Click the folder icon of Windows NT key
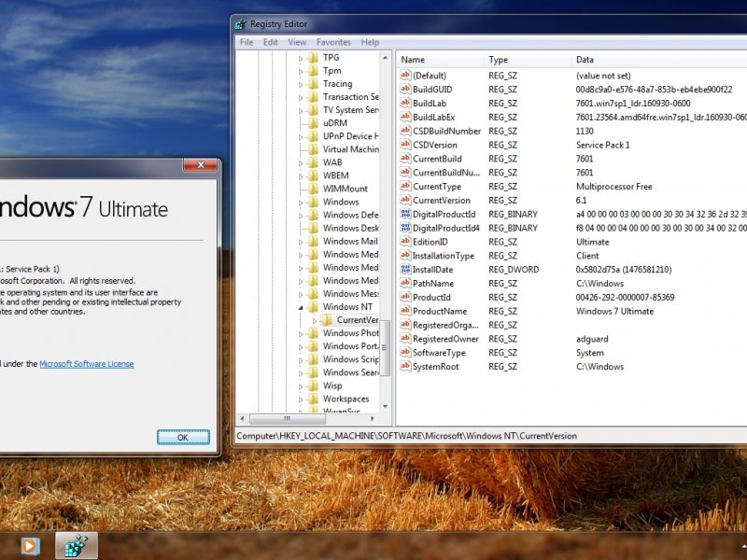The height and width of the screenshot is (560, 747). pos(313,307)
